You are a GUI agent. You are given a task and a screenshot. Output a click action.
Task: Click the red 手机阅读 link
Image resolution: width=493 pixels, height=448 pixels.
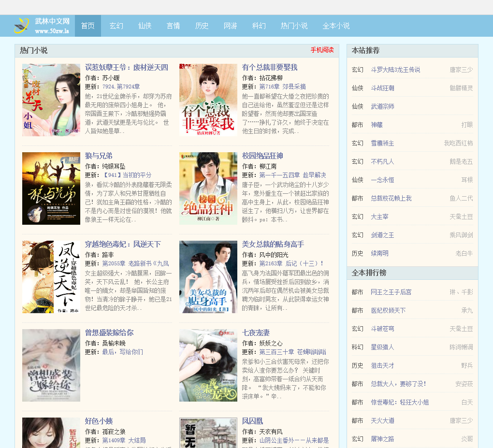point(322,50)
